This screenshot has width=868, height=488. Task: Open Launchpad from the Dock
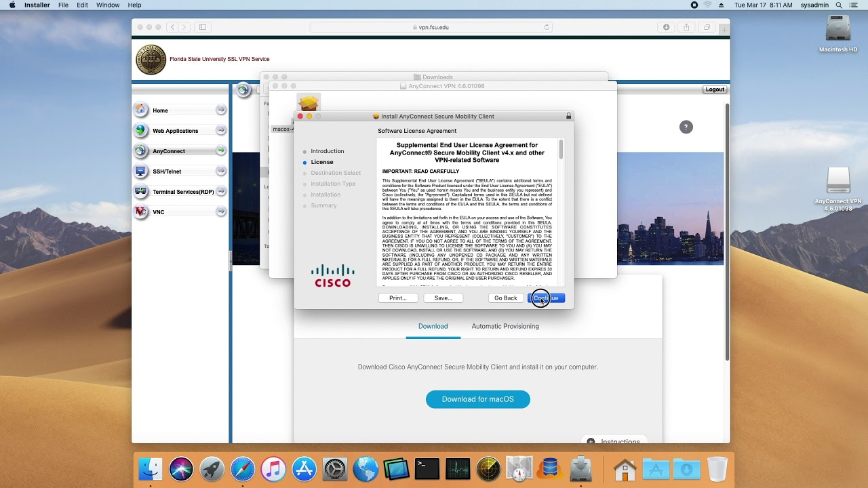(212, 469)
